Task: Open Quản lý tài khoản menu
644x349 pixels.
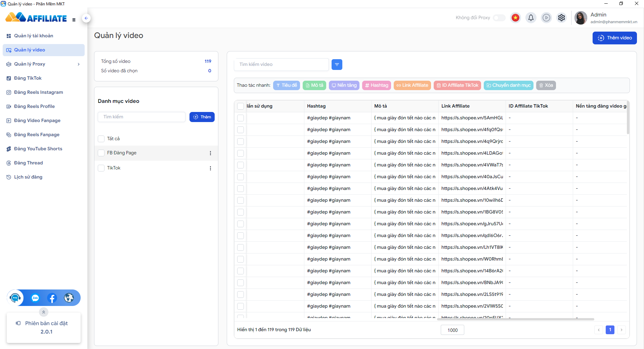Action: 44,36
